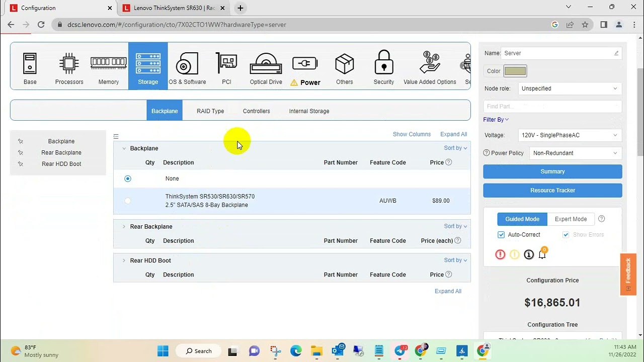Click the red error indicator icon
This screenshot has width=644, height=362.
(500, 254)
